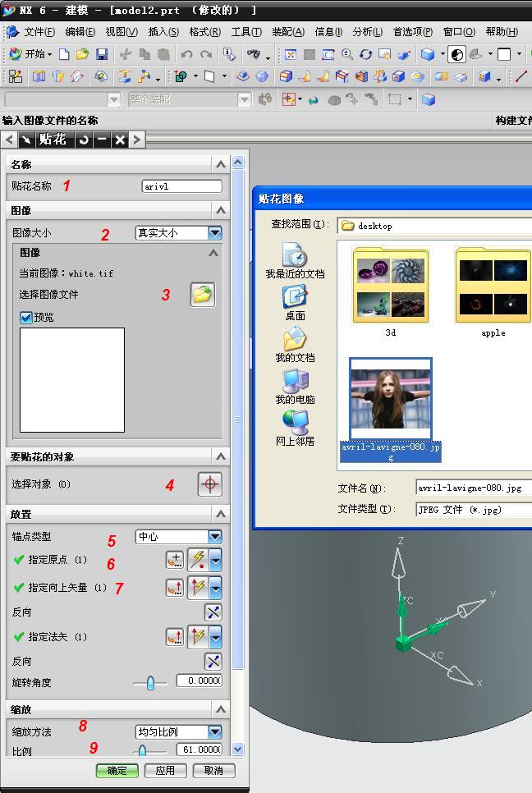
Task: Open the 工具(T) menu
Action: [246, 32]
